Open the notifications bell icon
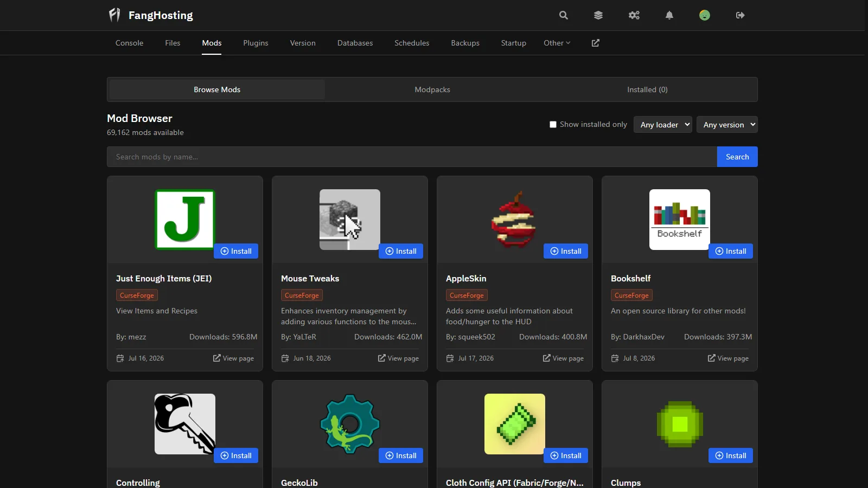The height and width of the screenshot is (488, 868). pyautogui.click(x=669, y=15)
